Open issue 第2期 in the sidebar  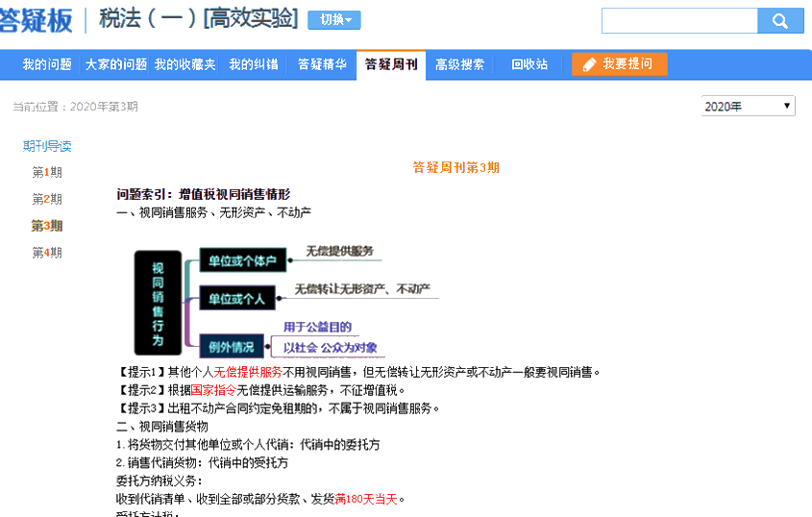pyautogui.click(x=47, y=200)
